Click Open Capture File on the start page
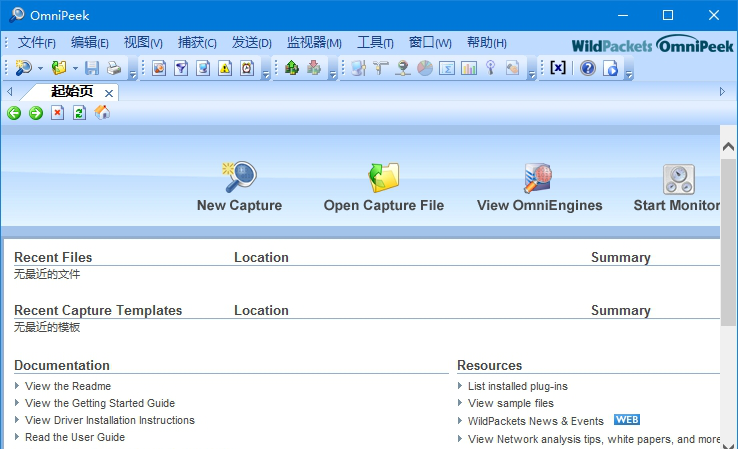 coord(384,186)
